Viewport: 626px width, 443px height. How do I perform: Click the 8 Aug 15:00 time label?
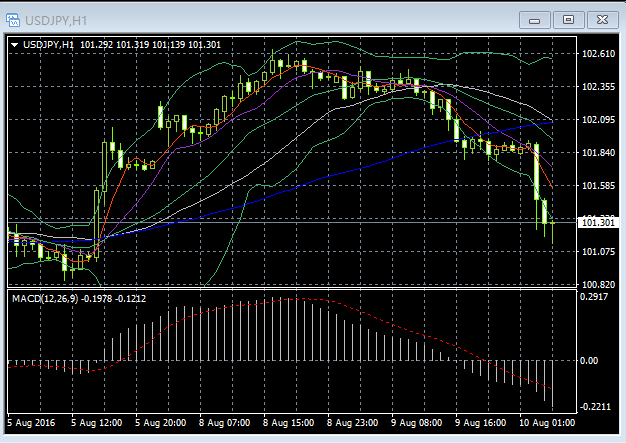coord(288,423)
